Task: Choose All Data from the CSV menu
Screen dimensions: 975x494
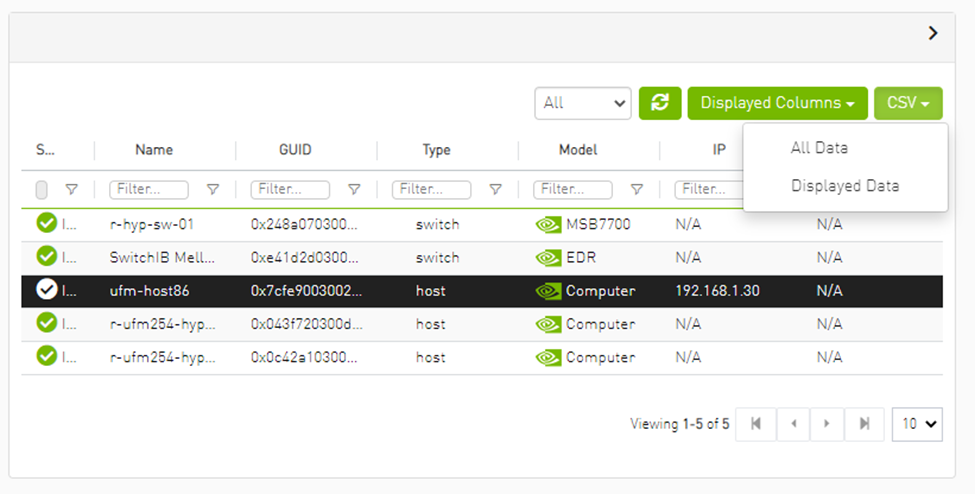Action: [x=819, y=148]
